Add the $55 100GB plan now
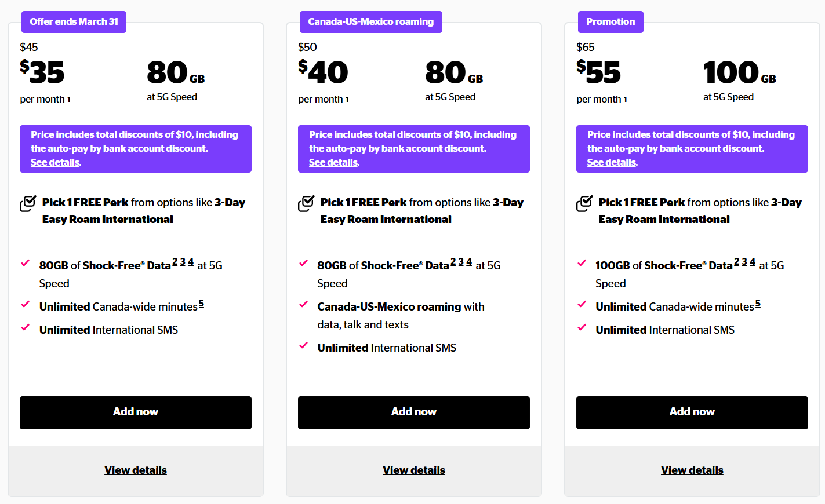 (x=692, y=412)
